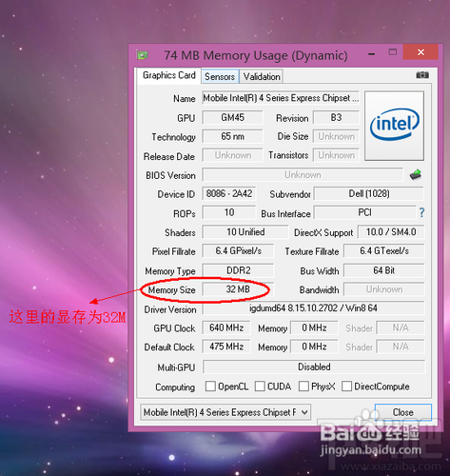Click the GPU Clock row Memory 0 MHz value
Image resolution: width=450 pixels, height=476 pixels.
314,327
